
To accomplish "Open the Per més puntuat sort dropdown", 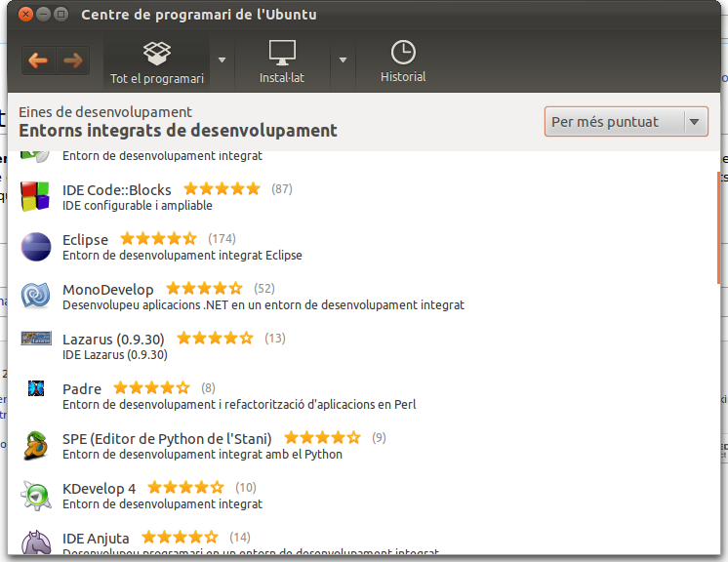I will click(626, 122).
